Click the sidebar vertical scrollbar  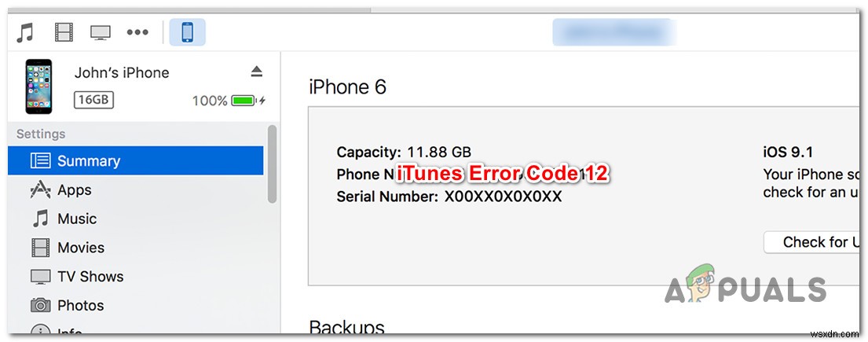pos(272,164)
